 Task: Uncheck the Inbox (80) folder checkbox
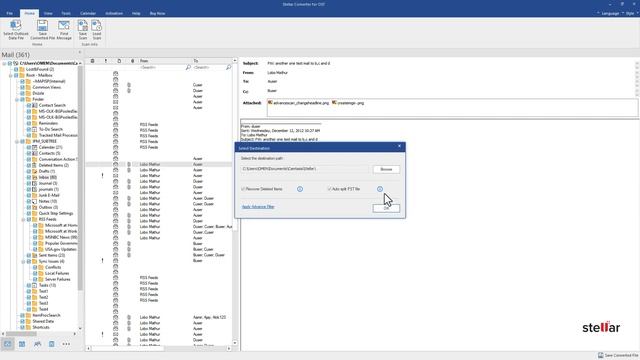[29, 177]
